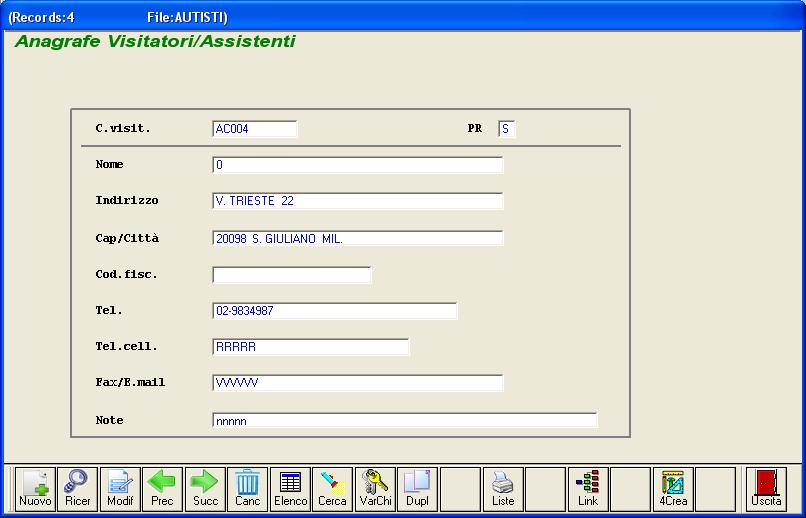806x518 pixels.
Task: Click the C.visit. field containing AC004
Action: (255, 129)
